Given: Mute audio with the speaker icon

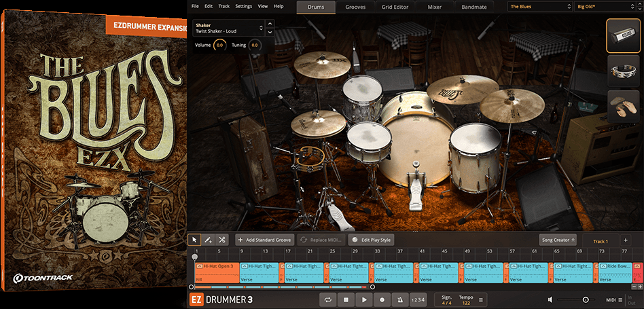Looking at the screenshot, I should (550, 300).
